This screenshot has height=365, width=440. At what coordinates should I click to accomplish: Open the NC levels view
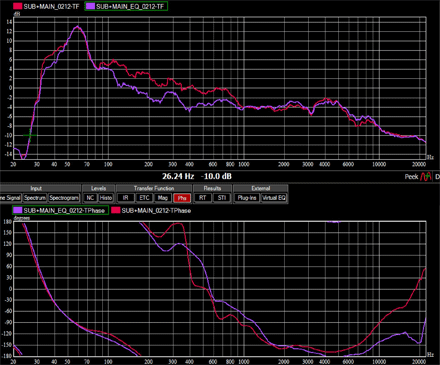pyautogui.click(x=90, y=198)
